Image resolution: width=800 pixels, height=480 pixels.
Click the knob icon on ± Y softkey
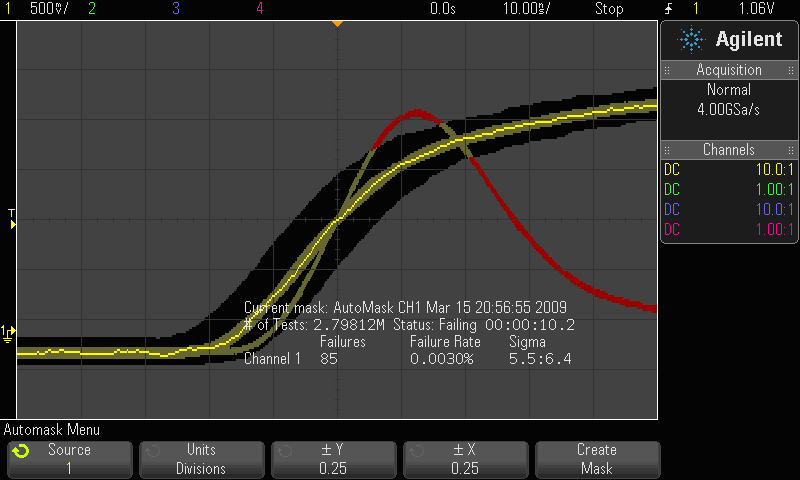tap(283, 451)
